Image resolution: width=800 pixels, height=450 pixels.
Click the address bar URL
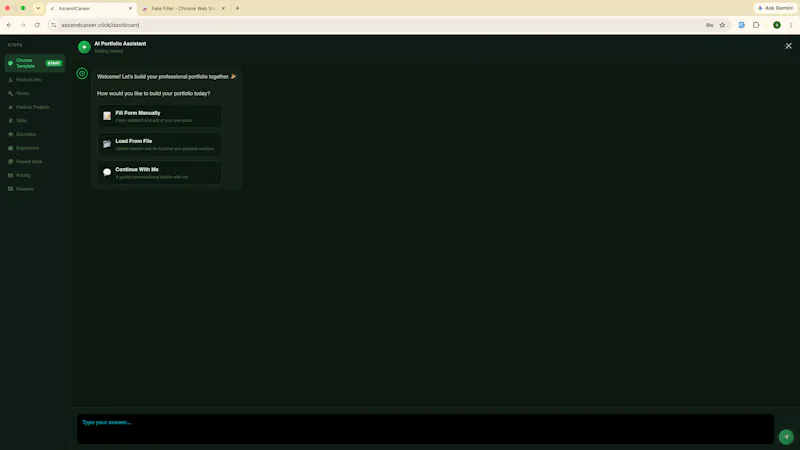pos(101,25)
